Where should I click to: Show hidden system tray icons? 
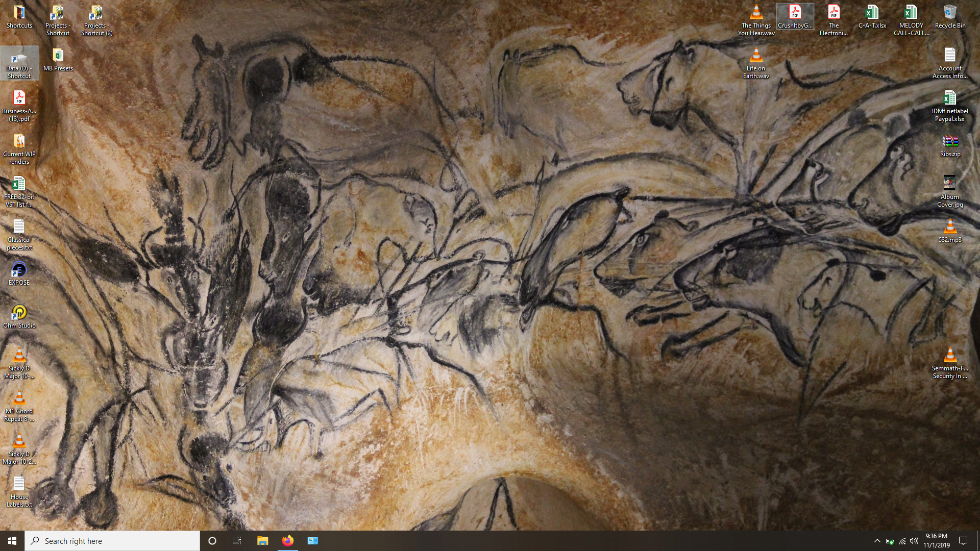pyautogui.click(x=877, y=541)
